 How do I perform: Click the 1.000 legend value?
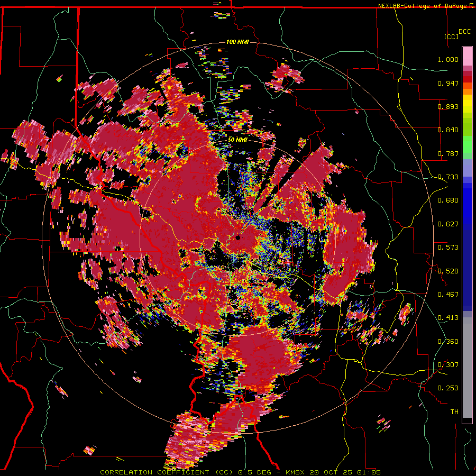[448, 59]
